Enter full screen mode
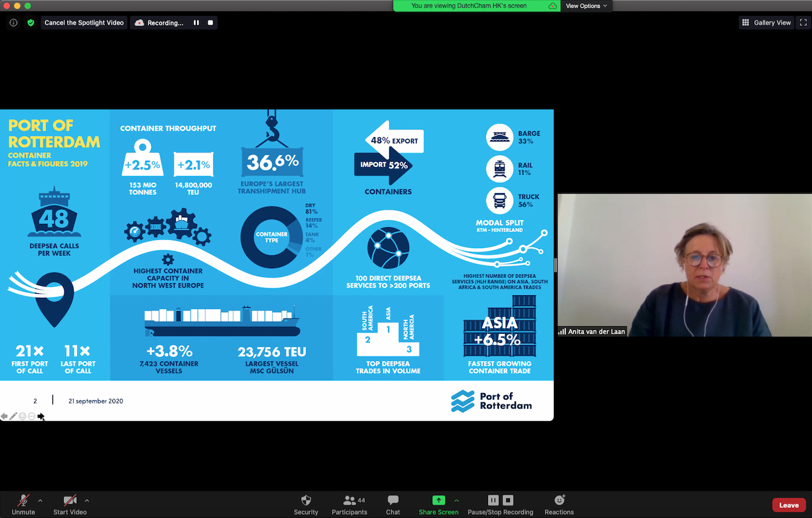Image resolution: width=812 pixels, height=518 pixels. pyautogui.click(x=803, y=23)
